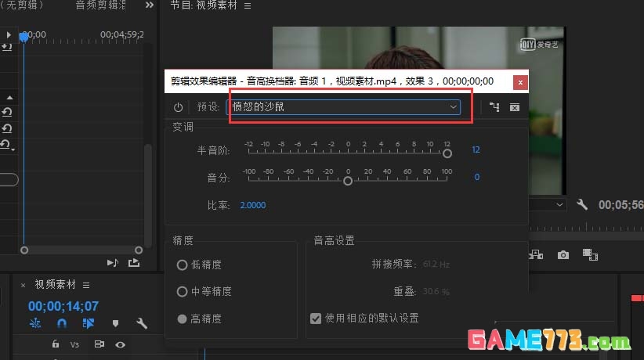Toggle V3 track lock icon
This screenshot has height=360, width=644.
56,344
